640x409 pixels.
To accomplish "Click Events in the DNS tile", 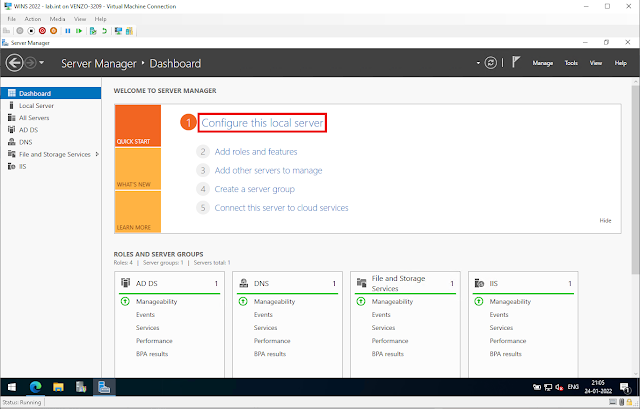I will [263, 314].
